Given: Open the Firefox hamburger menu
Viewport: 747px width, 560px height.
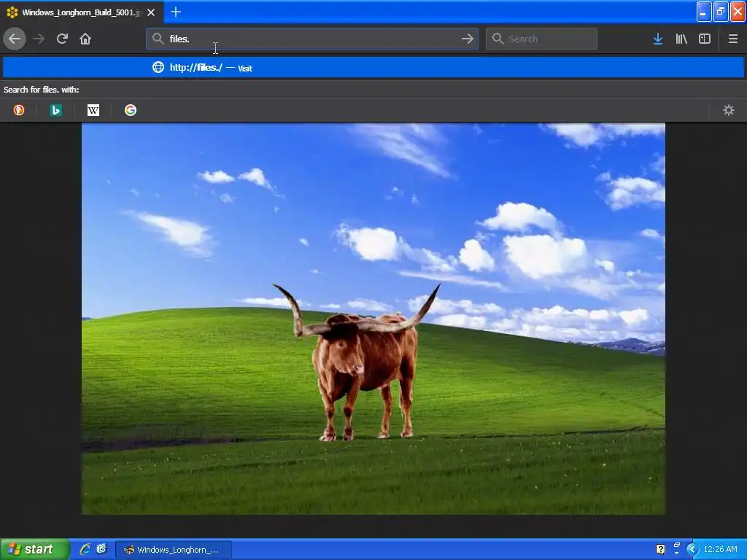Looking at the screenshot, I should [732, 39].
